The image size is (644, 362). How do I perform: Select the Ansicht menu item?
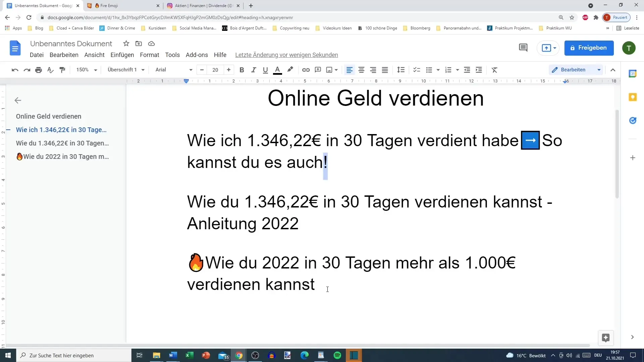pyautogui.click(x=94, y=55)
